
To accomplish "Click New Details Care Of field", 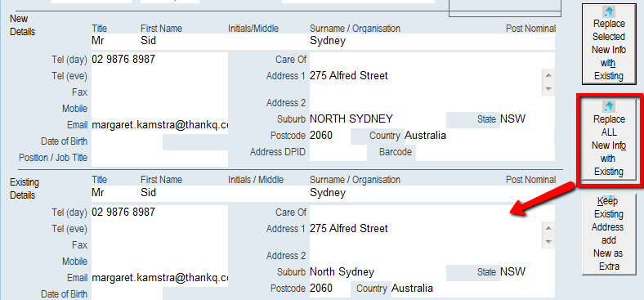I will 432,60.
